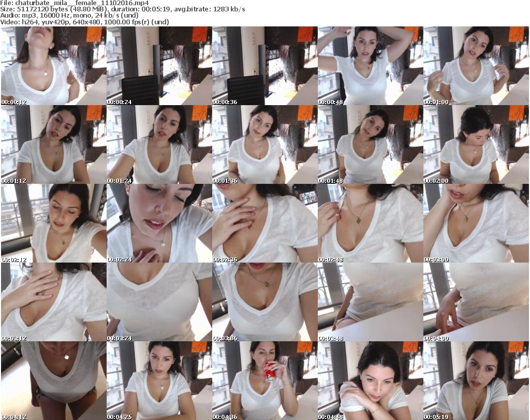Select the frame labeled 00:03:12
Viewport: 530px width, 420px height.
54,302
